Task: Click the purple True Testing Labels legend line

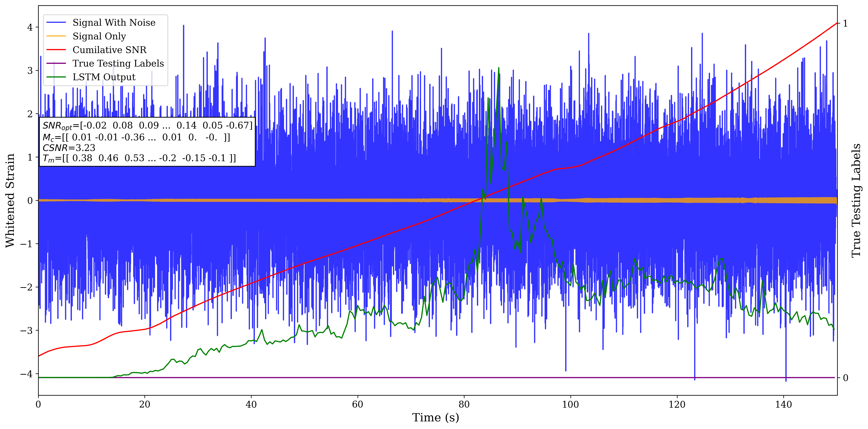Action: [56, 63]
